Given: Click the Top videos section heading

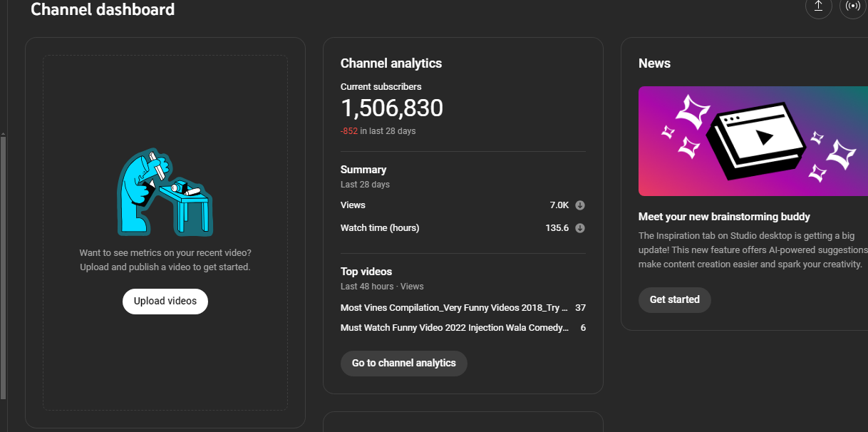Looking at the screenshot, I should tap(366, 272).
